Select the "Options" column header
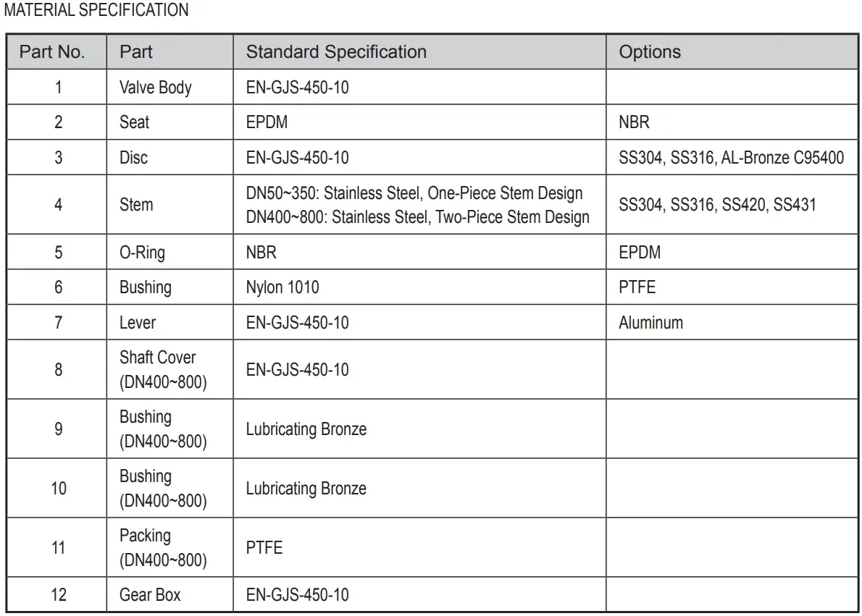 [x=650, y=52]
